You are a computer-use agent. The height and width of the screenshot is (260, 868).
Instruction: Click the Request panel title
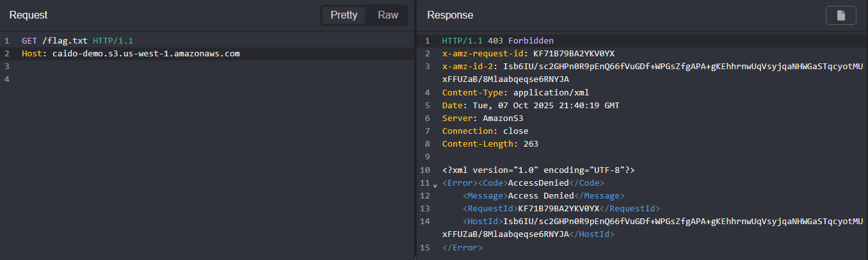click(28, 15)
